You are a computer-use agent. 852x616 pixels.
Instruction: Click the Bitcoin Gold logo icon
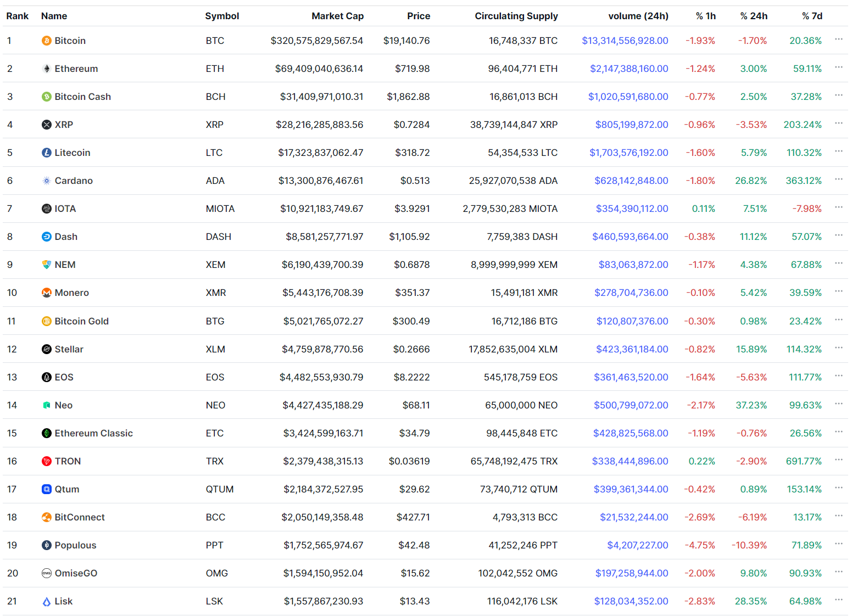(x=47, y=321)
